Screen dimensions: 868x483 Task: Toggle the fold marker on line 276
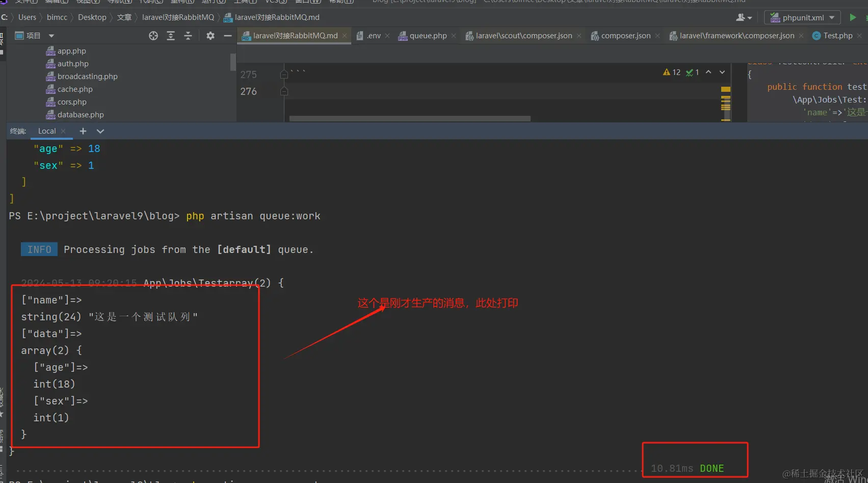284,91
